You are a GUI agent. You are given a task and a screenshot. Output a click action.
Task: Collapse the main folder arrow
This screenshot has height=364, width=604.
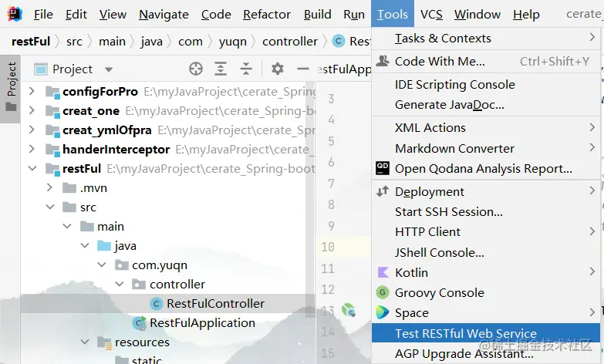click(67, 226)
